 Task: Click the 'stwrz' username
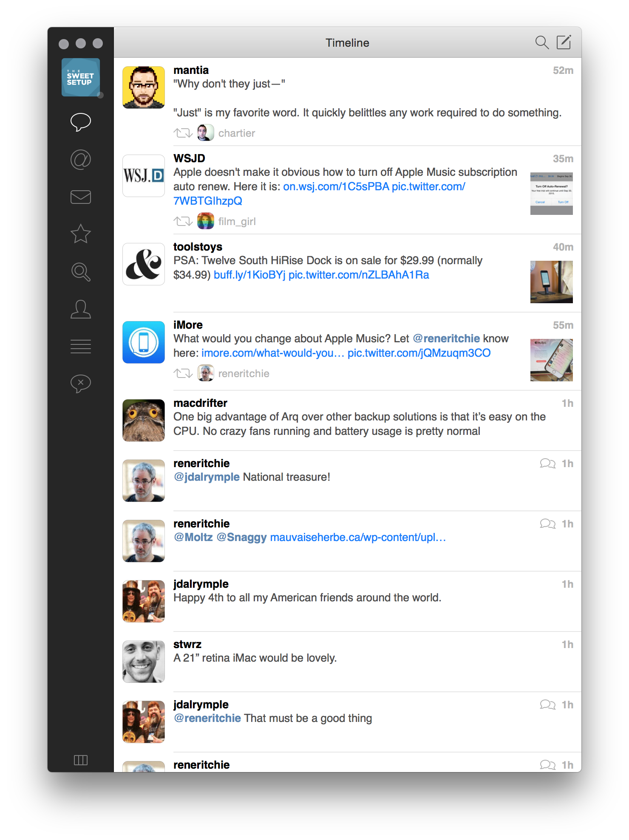187,645
